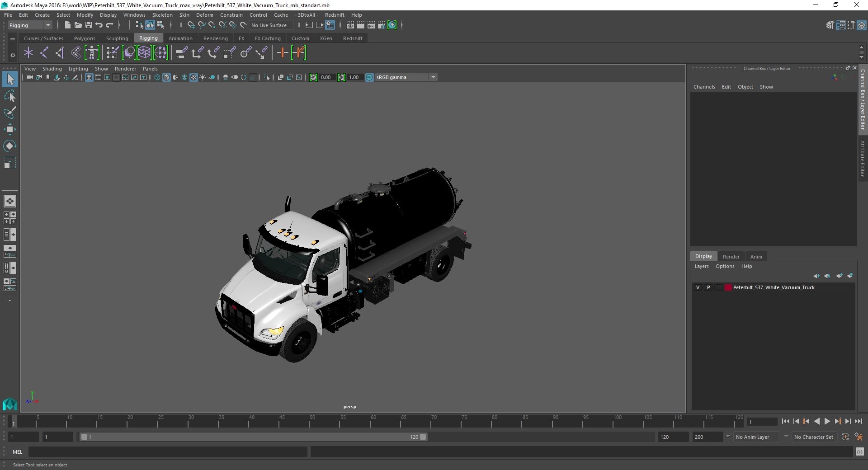Open the No Anim Layer dropdown
Screen dimensions: 868x470
tap(757, 437)
